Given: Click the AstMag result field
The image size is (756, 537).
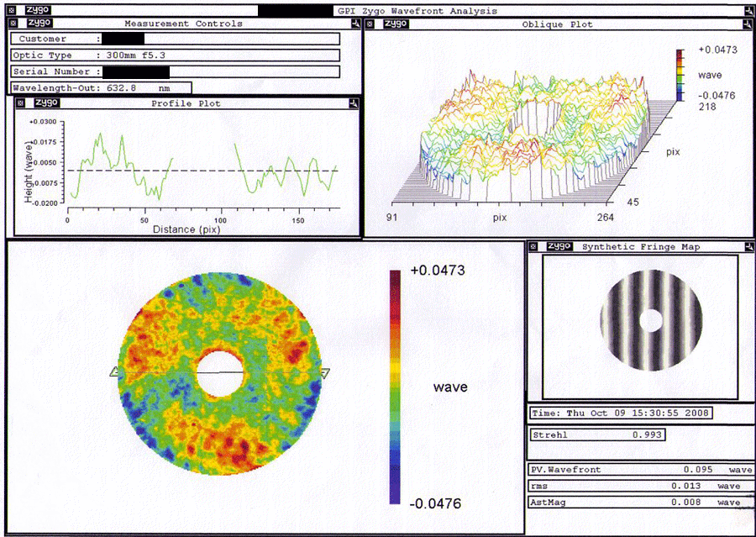Looking at the screenshot, I should [642, 503].
